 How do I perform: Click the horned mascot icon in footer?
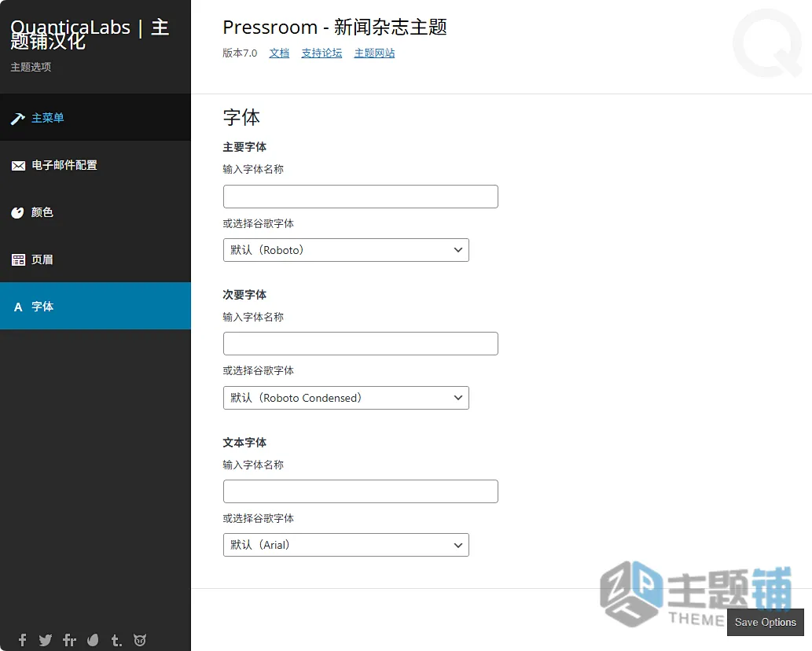pyautogui.click(x=140, y=640)
